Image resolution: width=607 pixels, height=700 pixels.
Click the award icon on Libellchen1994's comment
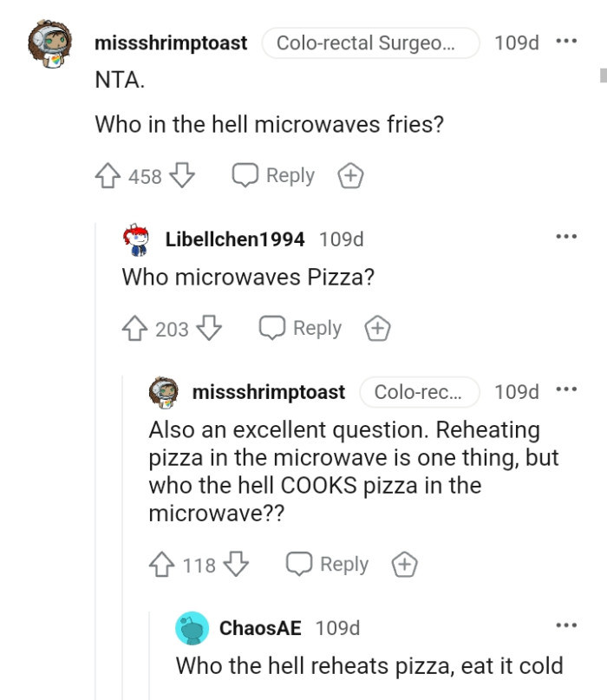pos(378,328)
